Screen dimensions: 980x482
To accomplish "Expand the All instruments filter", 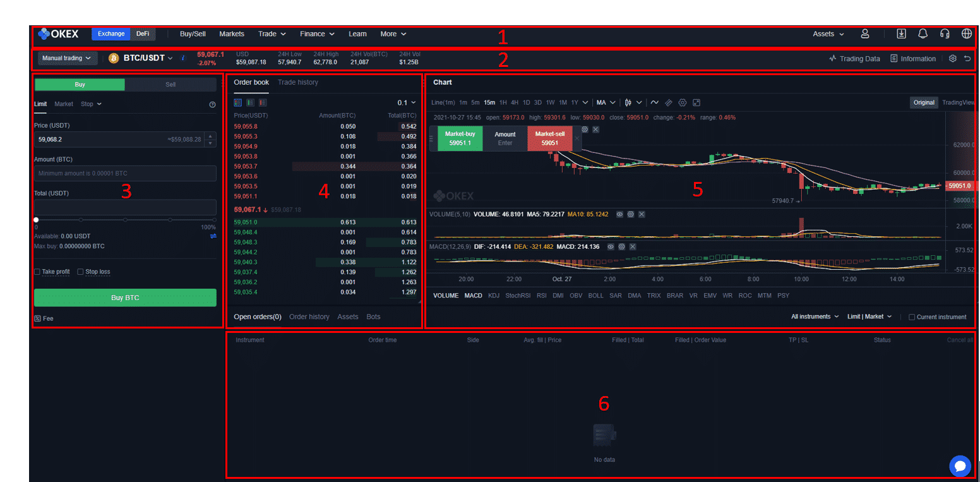I will 815,316.
